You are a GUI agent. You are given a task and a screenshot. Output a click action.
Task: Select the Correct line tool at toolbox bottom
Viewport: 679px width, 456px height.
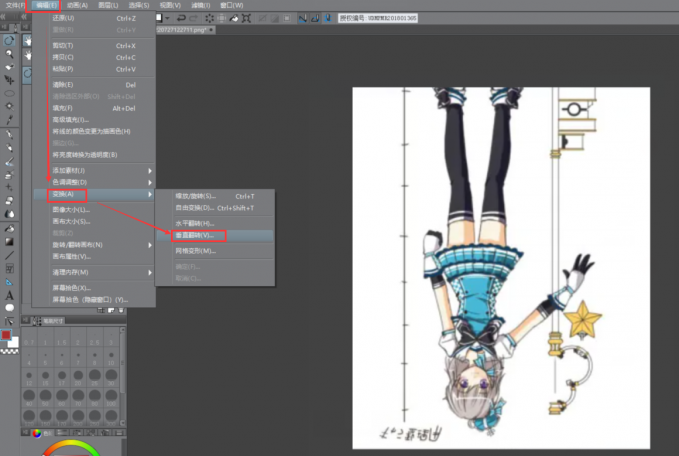(x=9, y=321)
